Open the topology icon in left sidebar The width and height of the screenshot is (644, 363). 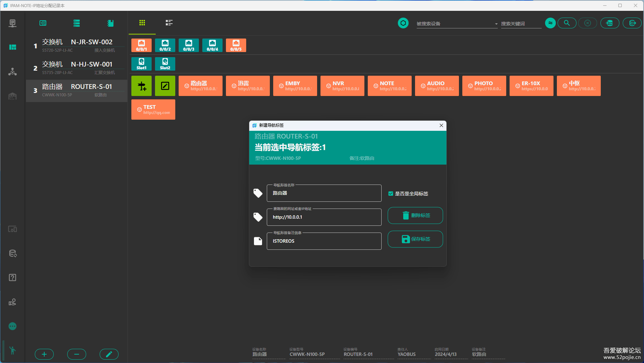click(12, 72)
